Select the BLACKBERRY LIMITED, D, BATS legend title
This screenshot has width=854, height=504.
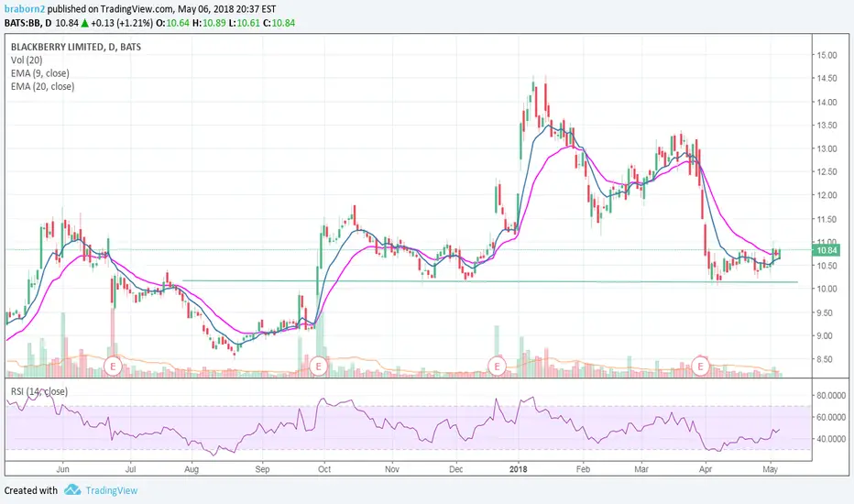(x=76, y=47)
